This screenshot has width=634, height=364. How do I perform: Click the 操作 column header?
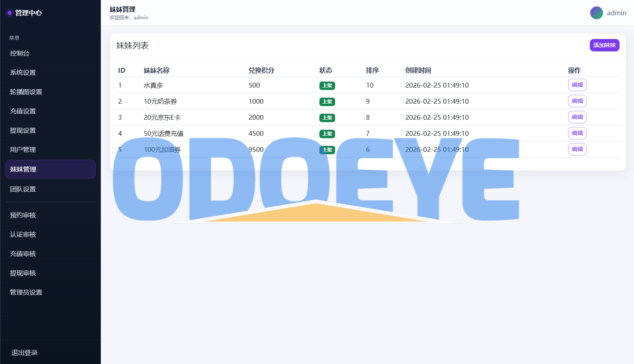pos(575,70)
